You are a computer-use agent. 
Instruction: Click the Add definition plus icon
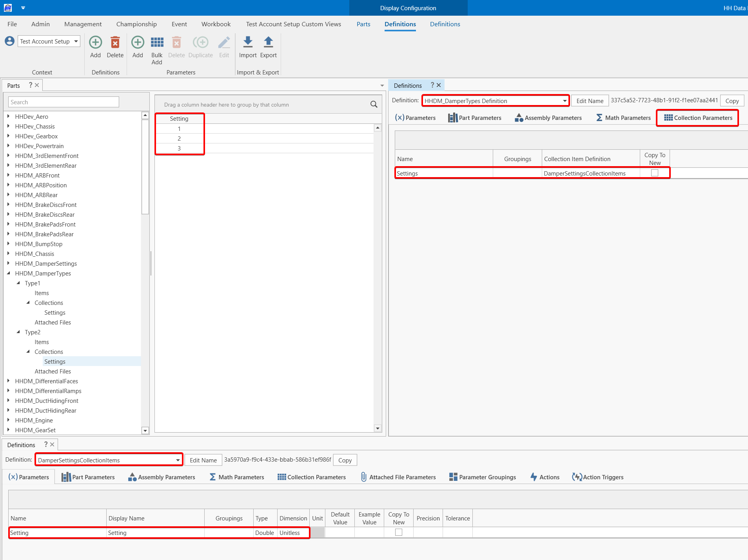95,42
